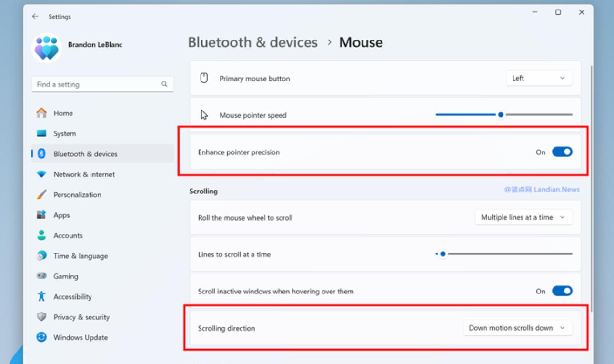Open the Brandon LeBlanc profile avatar
614x364 pixels.
point(47,48)
